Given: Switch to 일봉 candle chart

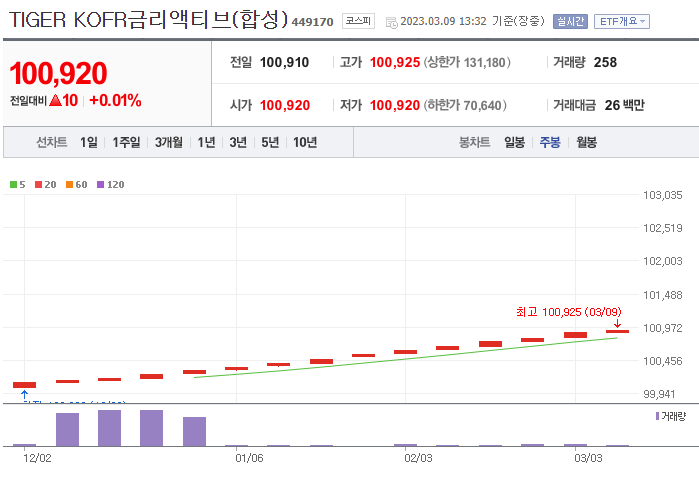Looking at the screenshot, I should click(x=514, y=142).
